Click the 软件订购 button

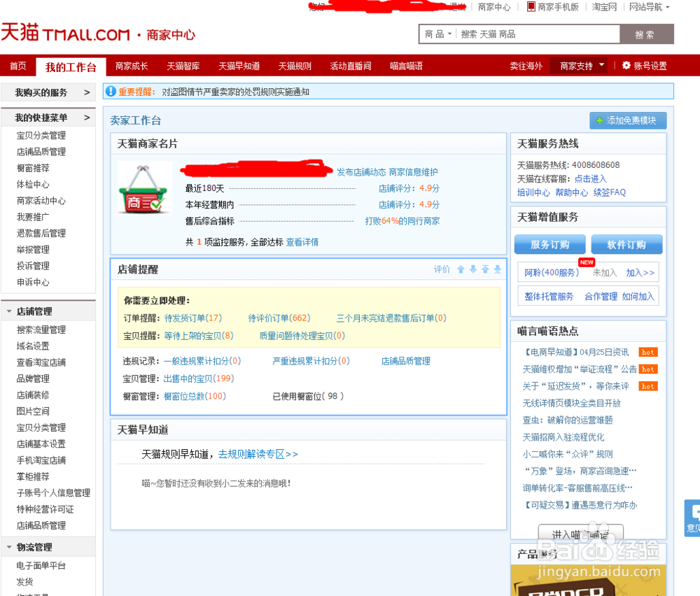point(626,244)
